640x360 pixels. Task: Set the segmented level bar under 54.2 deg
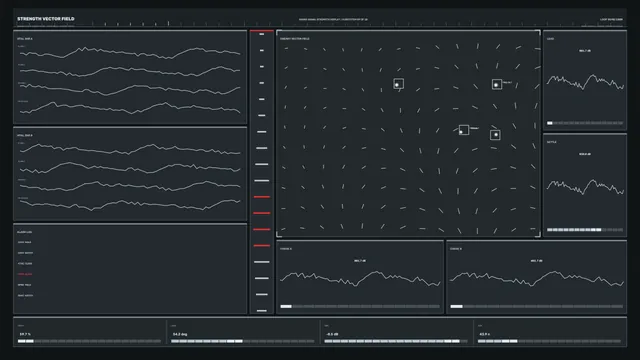click(243, 341)
